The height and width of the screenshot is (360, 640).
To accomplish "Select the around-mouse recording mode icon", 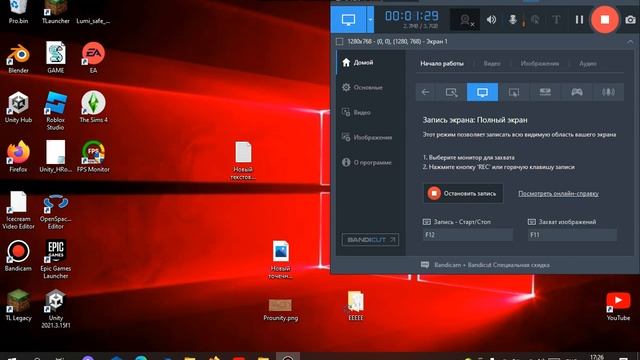I will click(x=514, y=92).
